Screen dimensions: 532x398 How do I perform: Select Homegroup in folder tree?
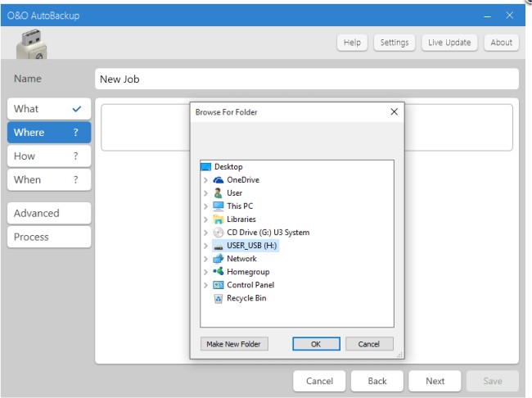click(x=248, y=272)
